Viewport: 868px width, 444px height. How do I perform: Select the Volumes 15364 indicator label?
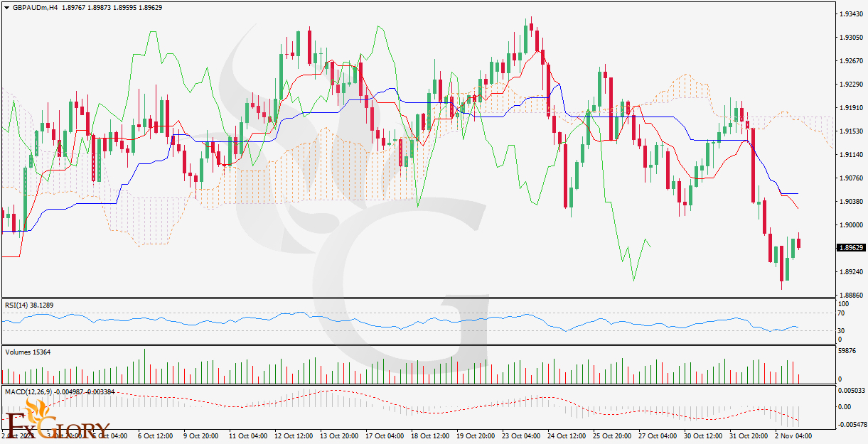pos(26,352)
